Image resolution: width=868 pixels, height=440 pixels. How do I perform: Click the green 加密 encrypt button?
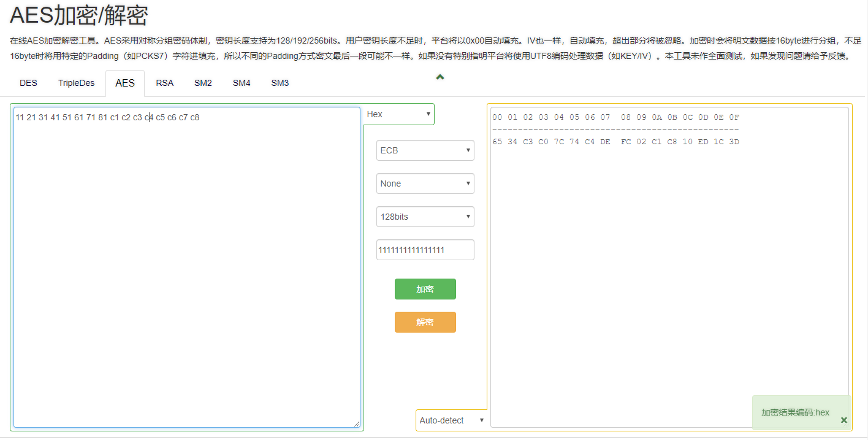[x=425, y=289]
